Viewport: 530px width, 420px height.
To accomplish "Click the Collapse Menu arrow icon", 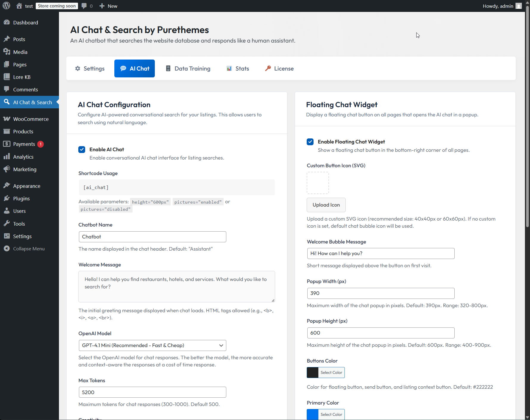I will pyautogui.click(x=7, y=249).
